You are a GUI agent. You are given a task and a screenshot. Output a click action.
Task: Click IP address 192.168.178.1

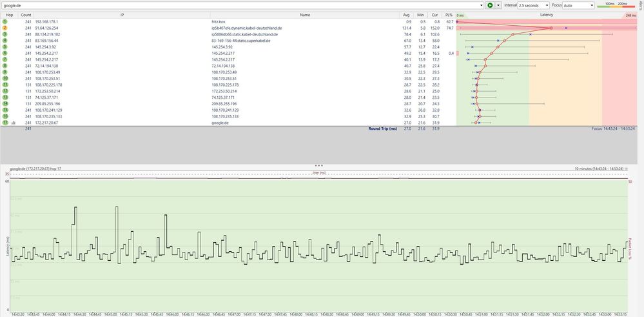(x=47, y=21)
